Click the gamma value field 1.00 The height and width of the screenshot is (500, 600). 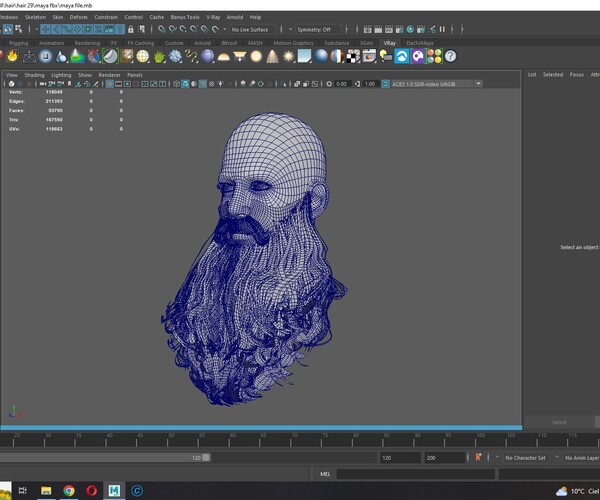pyautogui.click(x=370, y=84)
